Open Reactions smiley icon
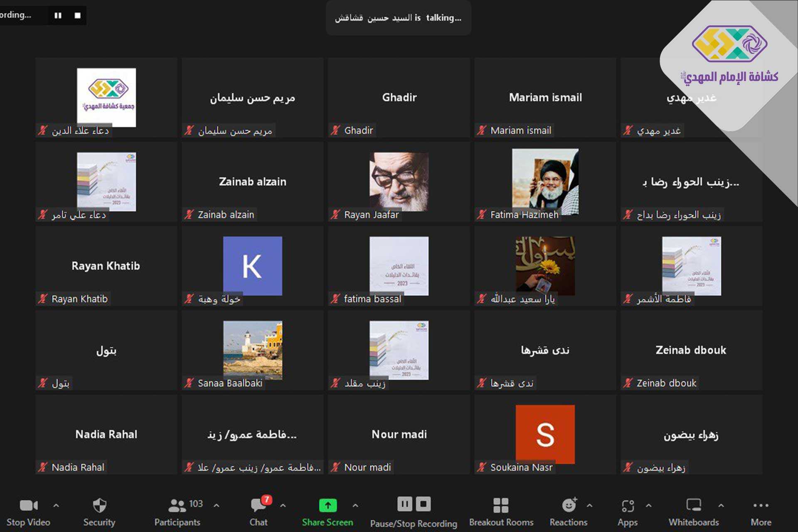Image resolution: width=798 pixels, height=532 pixels. click(569, 505)
